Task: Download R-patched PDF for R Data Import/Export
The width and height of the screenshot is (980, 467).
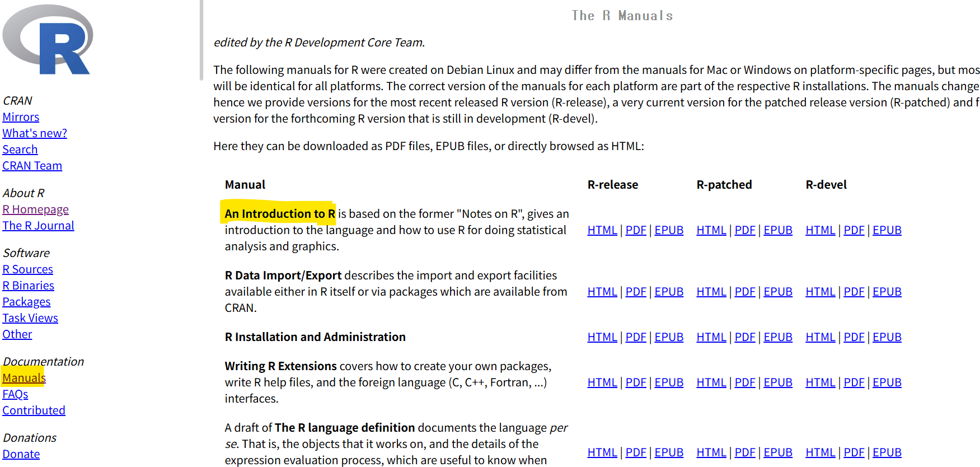Action: coord(745,292)
